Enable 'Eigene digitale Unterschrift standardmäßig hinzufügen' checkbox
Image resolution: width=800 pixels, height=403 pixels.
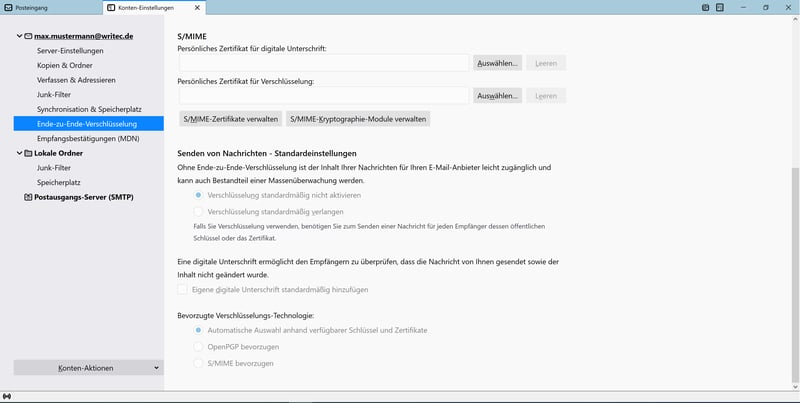tap(182, 289)
